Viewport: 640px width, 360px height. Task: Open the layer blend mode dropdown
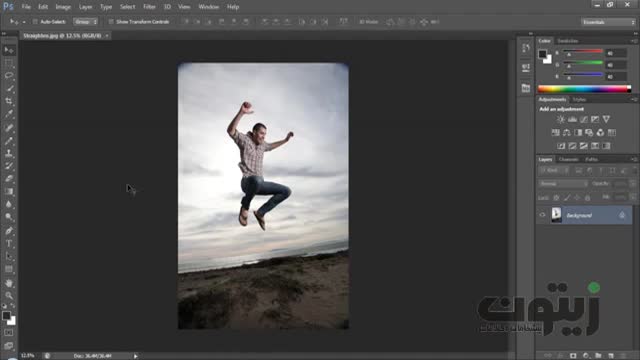(563, 184)
